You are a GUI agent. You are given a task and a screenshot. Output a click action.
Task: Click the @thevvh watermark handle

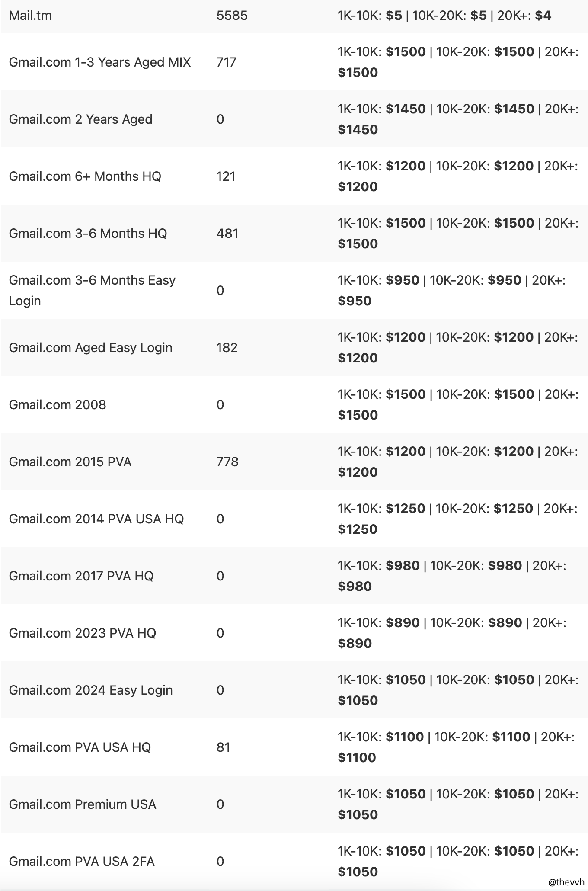[x=566, y=882]
